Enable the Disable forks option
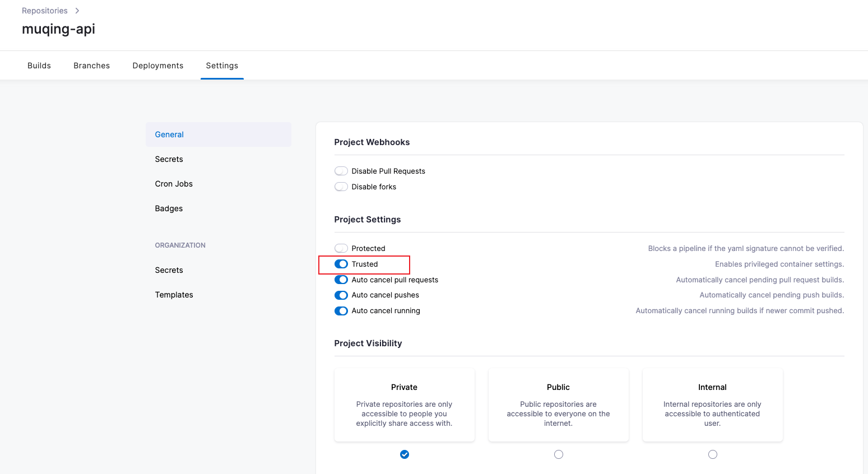The image size is (868, 474). pyautogui.click(x=341, y=187)
